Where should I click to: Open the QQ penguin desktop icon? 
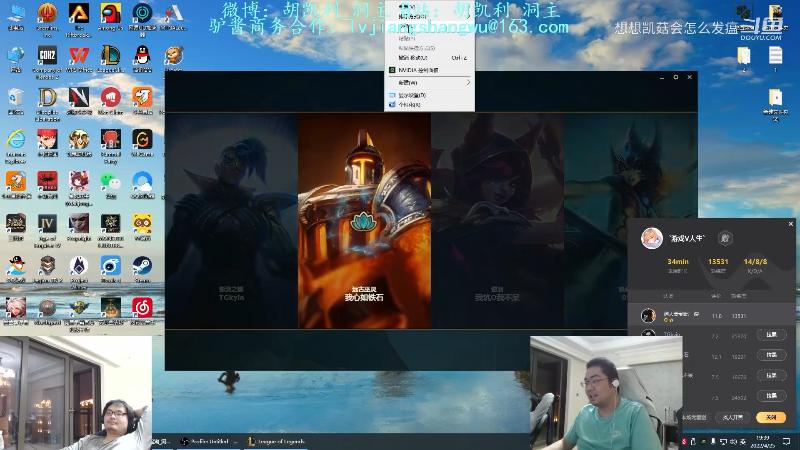(x=142, y=60)
